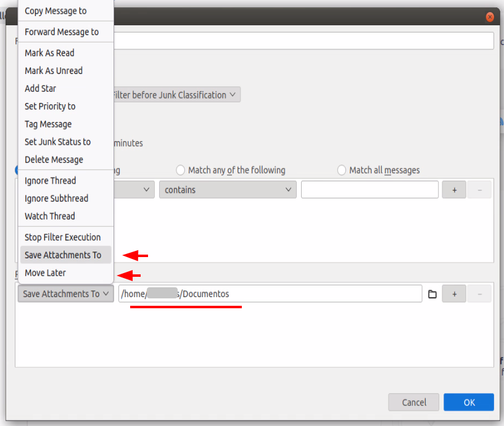Open the contains condition dropdown
Screen dimensions: 504x426
tap(228, 190)
